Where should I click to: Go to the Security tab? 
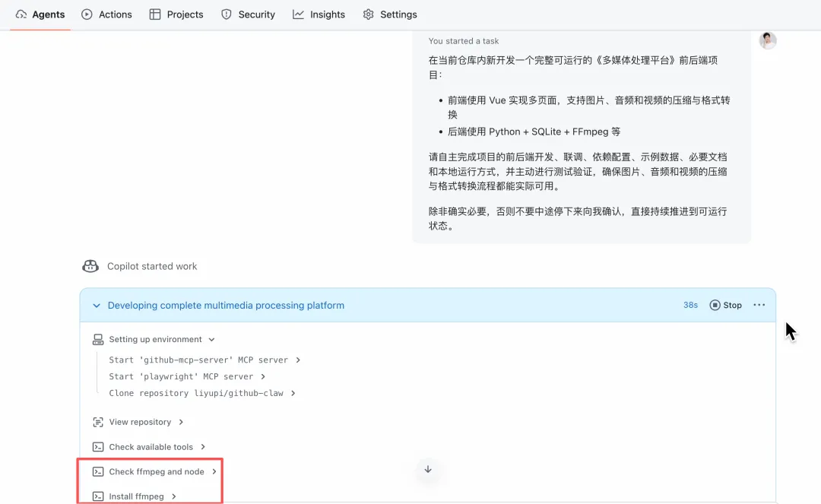(248, 14)
